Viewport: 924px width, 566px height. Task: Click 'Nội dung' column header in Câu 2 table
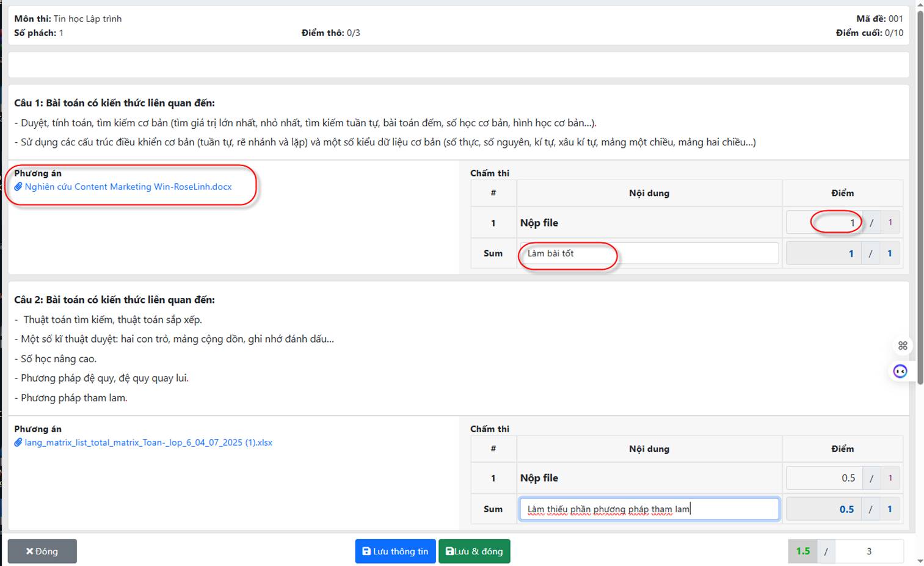click(x=649, y=449)
